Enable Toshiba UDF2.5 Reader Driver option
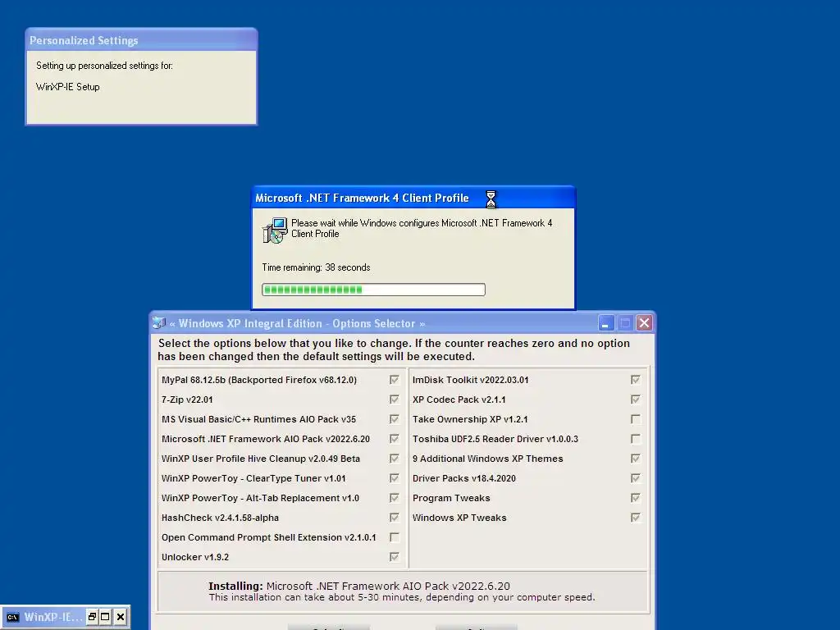Screen dimensions: 840x630 [x=636, y=439]
